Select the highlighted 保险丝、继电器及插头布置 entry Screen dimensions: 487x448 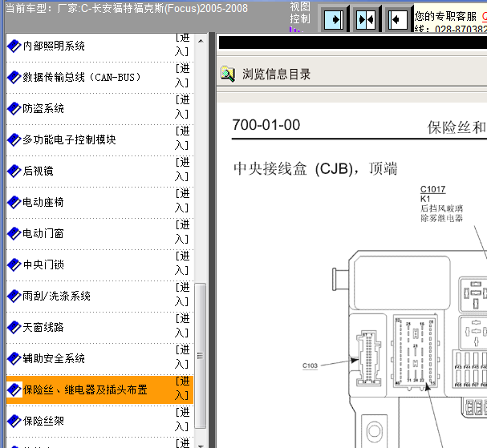point(85,389)
